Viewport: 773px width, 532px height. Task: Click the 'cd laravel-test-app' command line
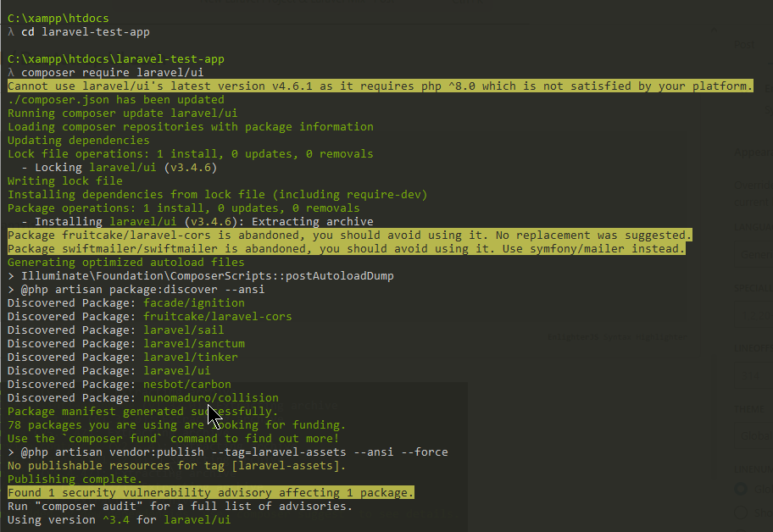click(x=85, y=31)
